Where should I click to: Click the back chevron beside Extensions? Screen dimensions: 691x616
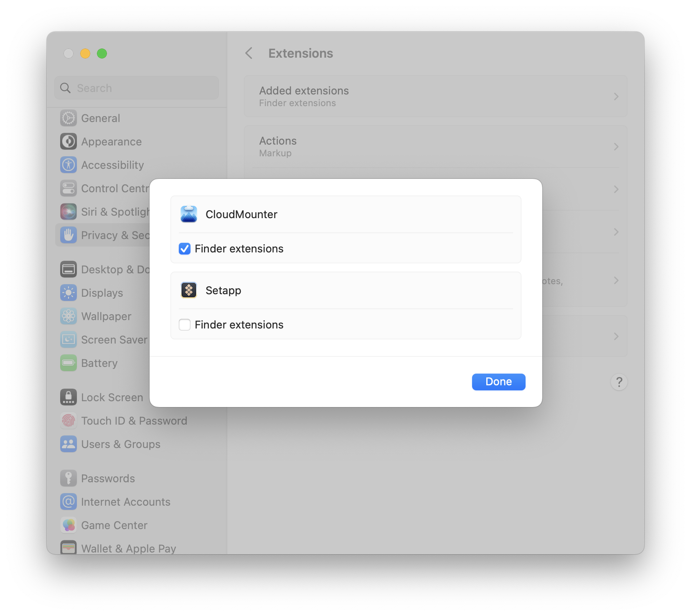(249, 53)
